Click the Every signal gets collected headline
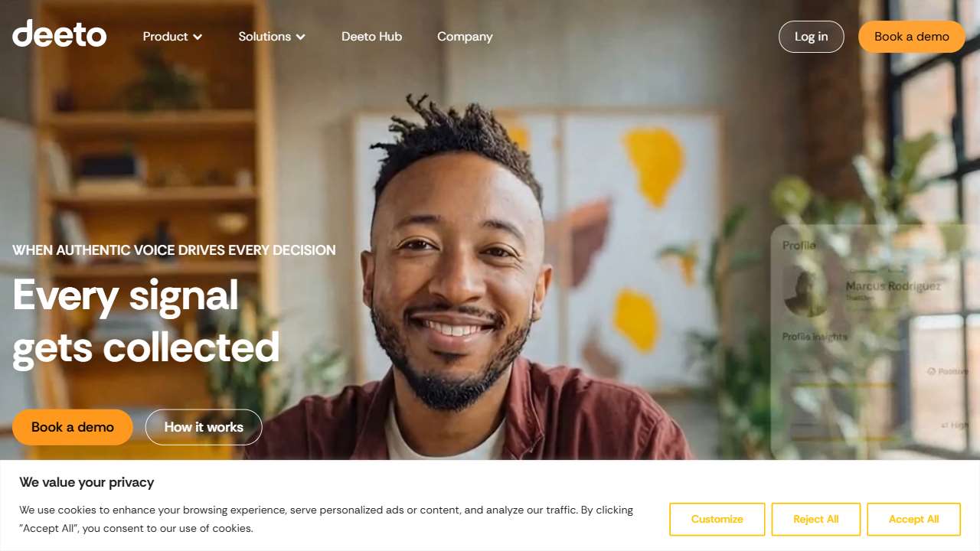The width and height of the screenshot is (980, 551). click(x=146, y=321)
